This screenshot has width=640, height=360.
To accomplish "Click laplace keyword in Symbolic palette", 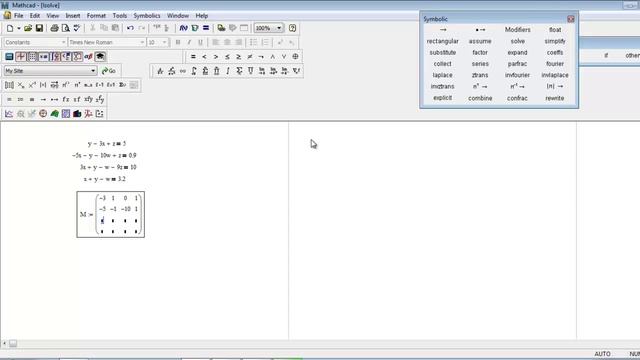I will (442, 75).
